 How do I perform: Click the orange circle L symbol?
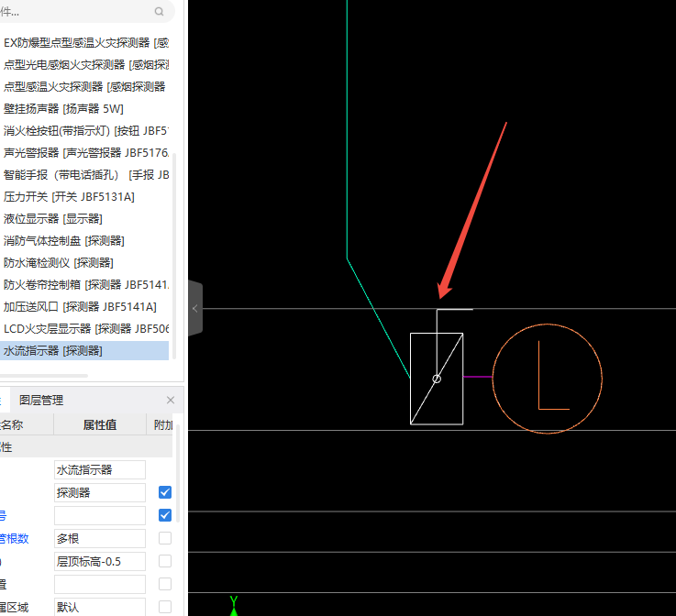coord(547,379)
